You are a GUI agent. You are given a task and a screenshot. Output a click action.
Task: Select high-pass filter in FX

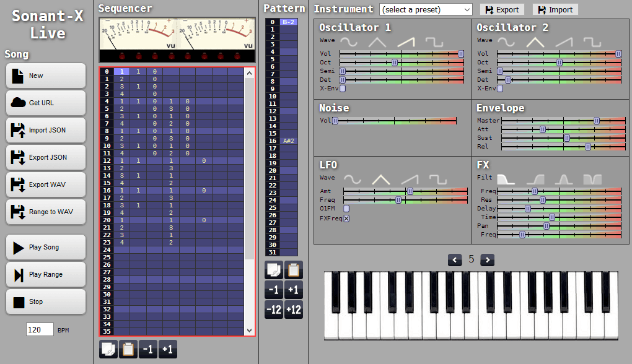pyautogui.click(x=535, y=179)
